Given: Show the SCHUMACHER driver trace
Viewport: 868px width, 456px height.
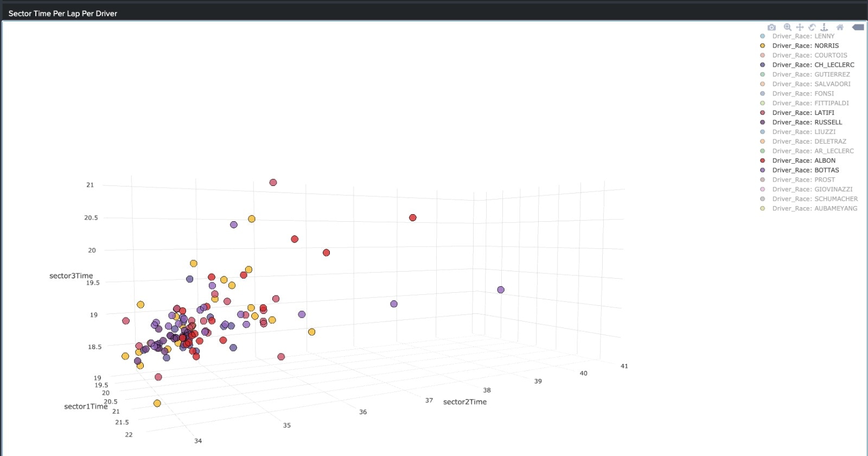Looking at the screenshot, I should 815,199.
